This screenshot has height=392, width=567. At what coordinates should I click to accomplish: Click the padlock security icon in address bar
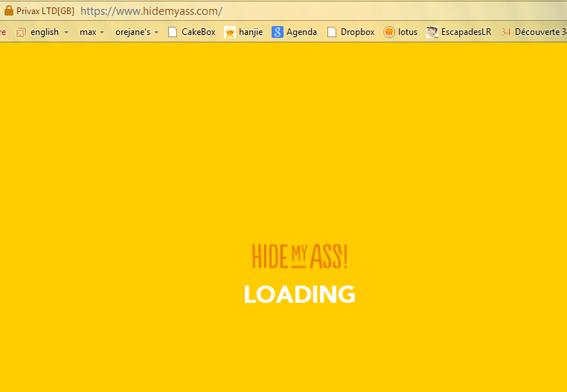[9, 11]
